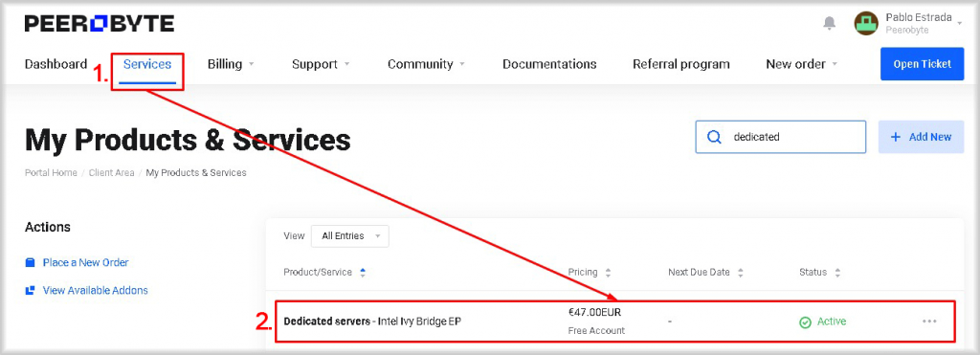Open the Referral program page
Viewport: 980px width, 355px height.
click(680, 64)
